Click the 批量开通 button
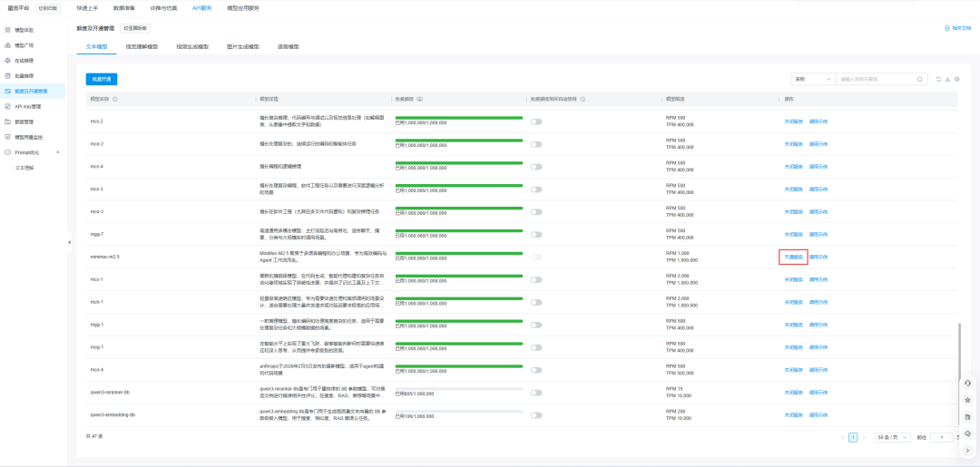The image size is (980, 467). 102,79
